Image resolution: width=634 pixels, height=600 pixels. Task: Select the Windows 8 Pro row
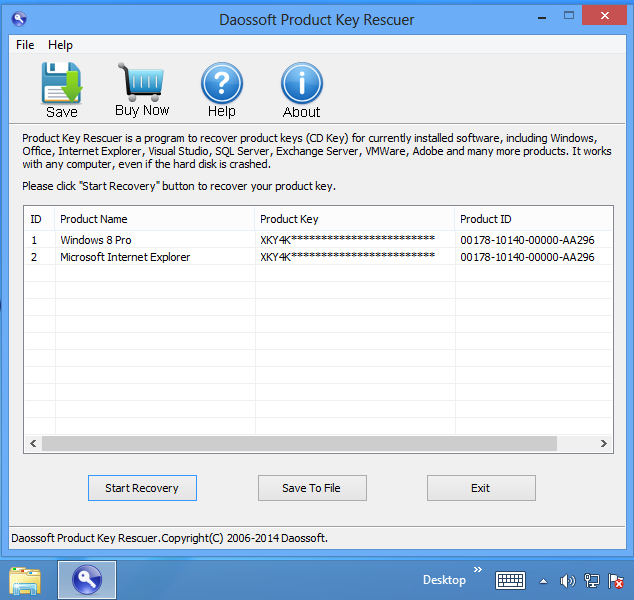click(318, 240)
